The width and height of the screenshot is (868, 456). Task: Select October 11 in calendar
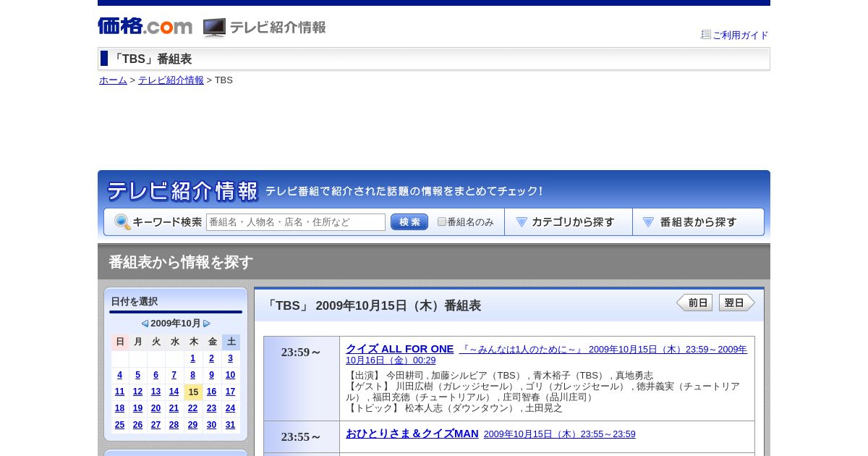coord(119,392)
